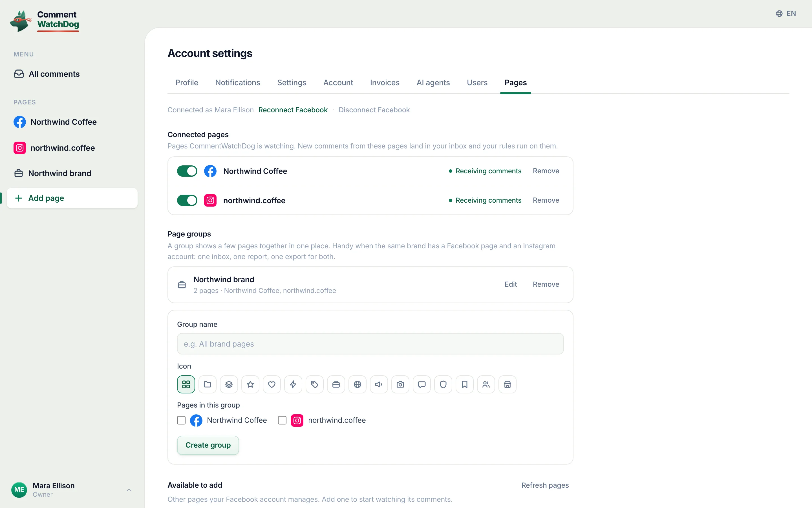
Task: Click Disconnect Facebook link
Action: pos(374,110)
